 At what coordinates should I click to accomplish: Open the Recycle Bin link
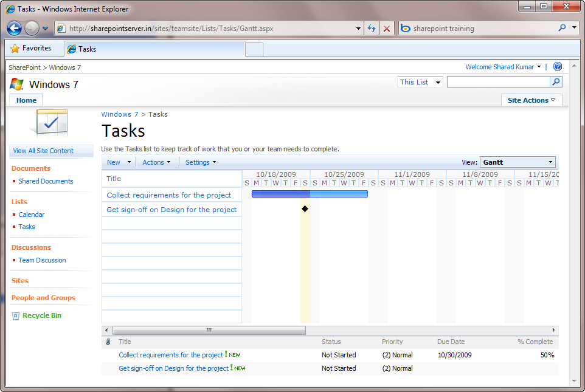42,315
